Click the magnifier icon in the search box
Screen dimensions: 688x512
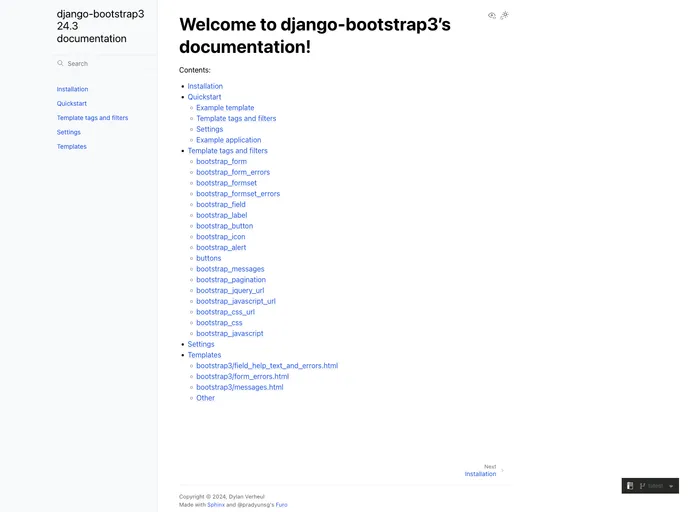pos(60,63)
